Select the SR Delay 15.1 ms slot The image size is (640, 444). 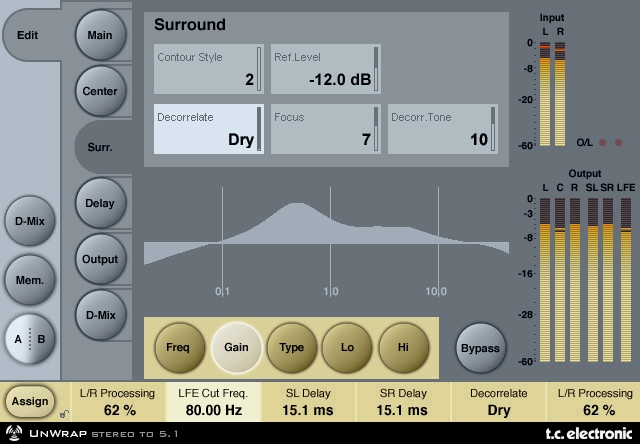pyautogui.click(x=403, y=402)
